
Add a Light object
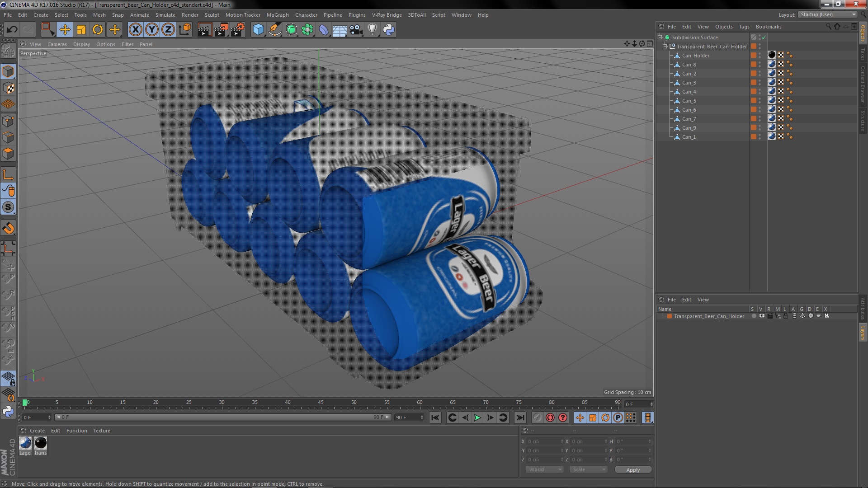pyautogui.click(x=373, y=30)
